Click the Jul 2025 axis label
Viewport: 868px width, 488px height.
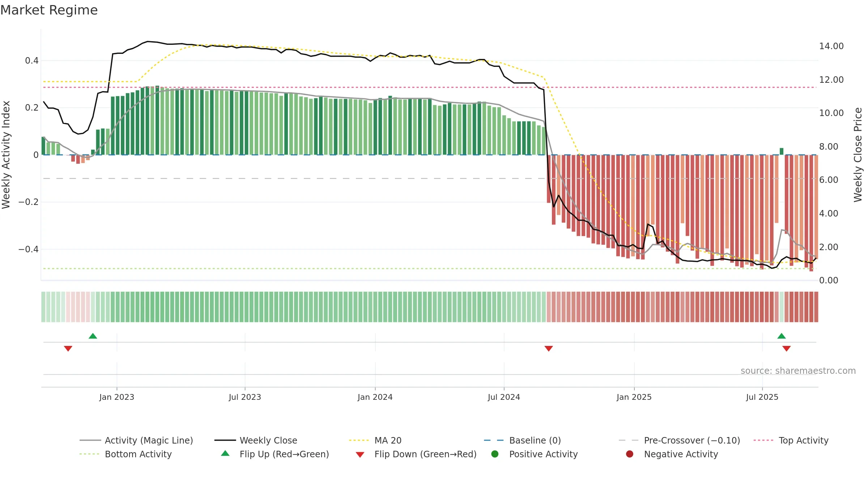click(762, 397)
